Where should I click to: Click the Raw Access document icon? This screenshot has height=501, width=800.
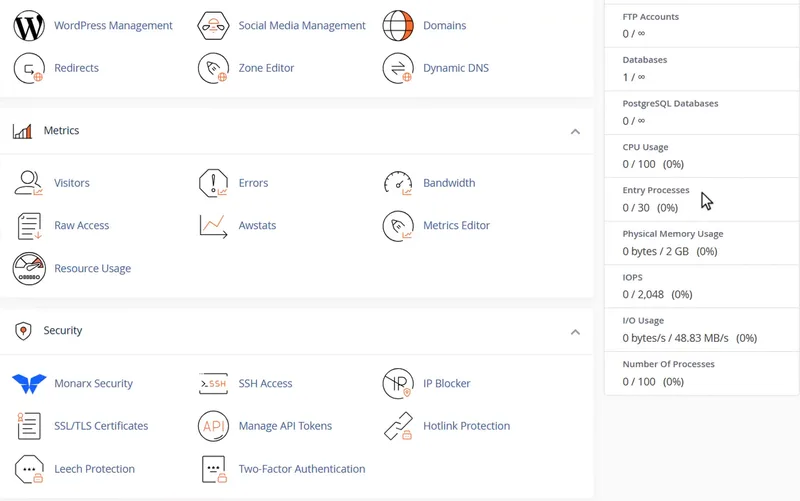29,226
